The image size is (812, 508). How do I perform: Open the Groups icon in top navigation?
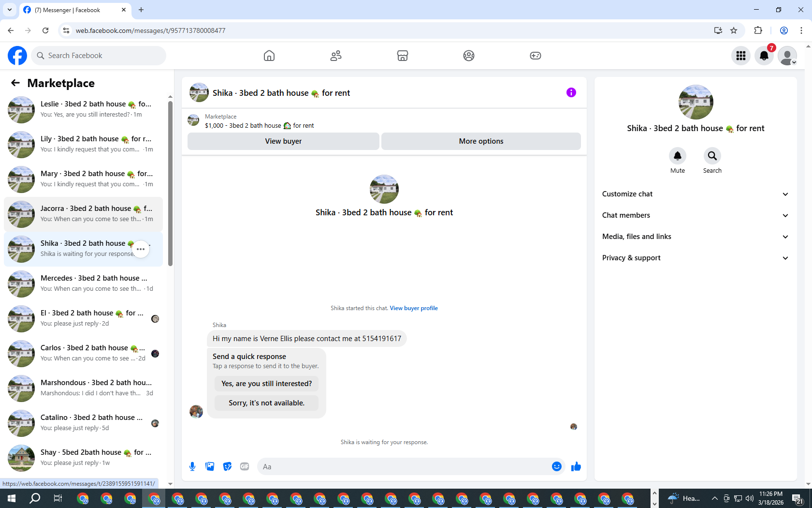point(469,56)
